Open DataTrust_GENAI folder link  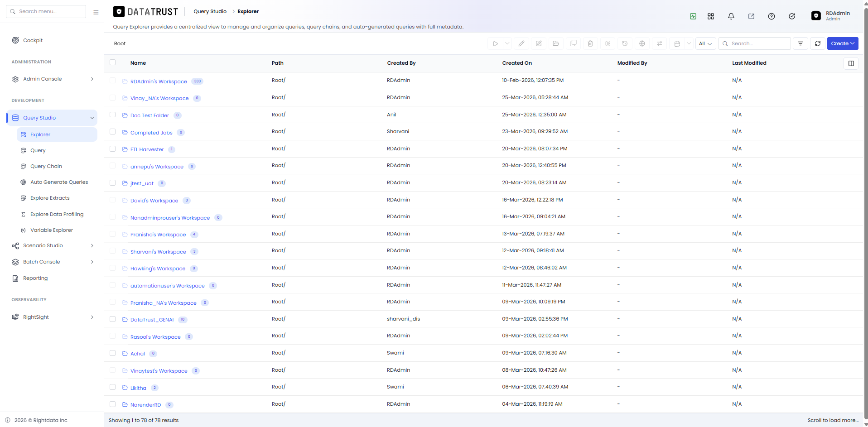pos(152,320)
